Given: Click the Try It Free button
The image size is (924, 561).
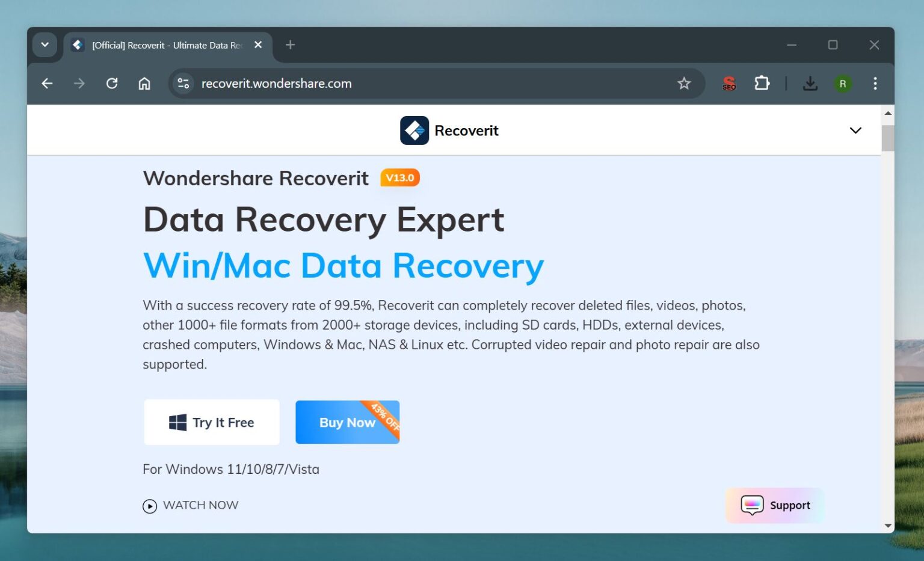Looking at the screenshot, I should 212,422.
